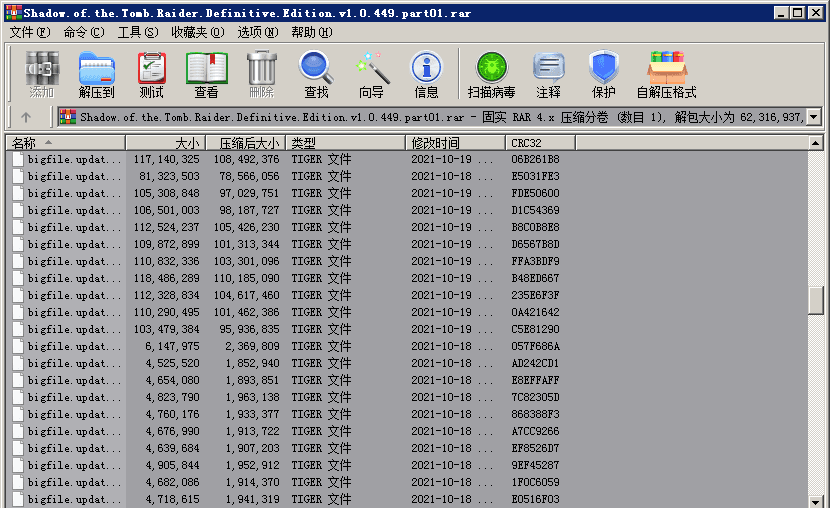
Task: Open the 收藏夹(O) menu
Action: point(198,32)
